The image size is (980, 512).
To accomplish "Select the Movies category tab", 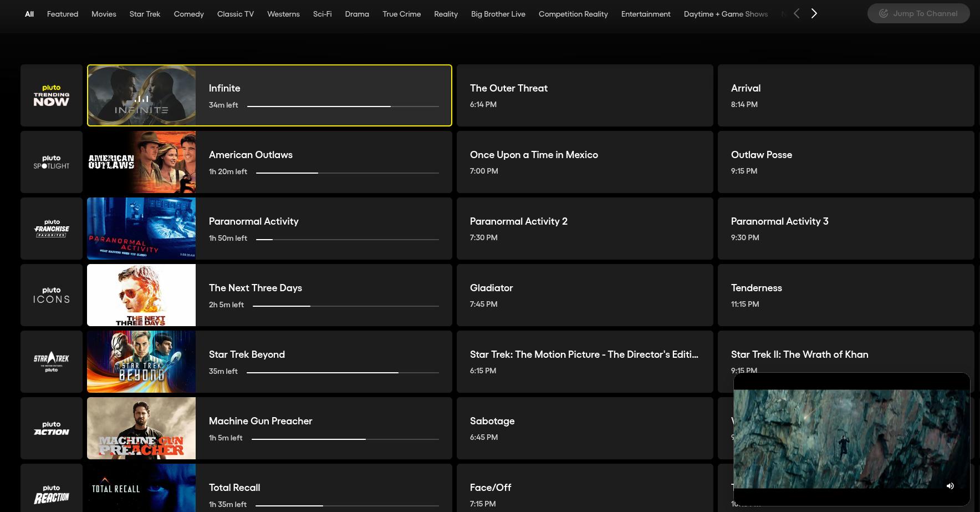I will coord(104,14).
